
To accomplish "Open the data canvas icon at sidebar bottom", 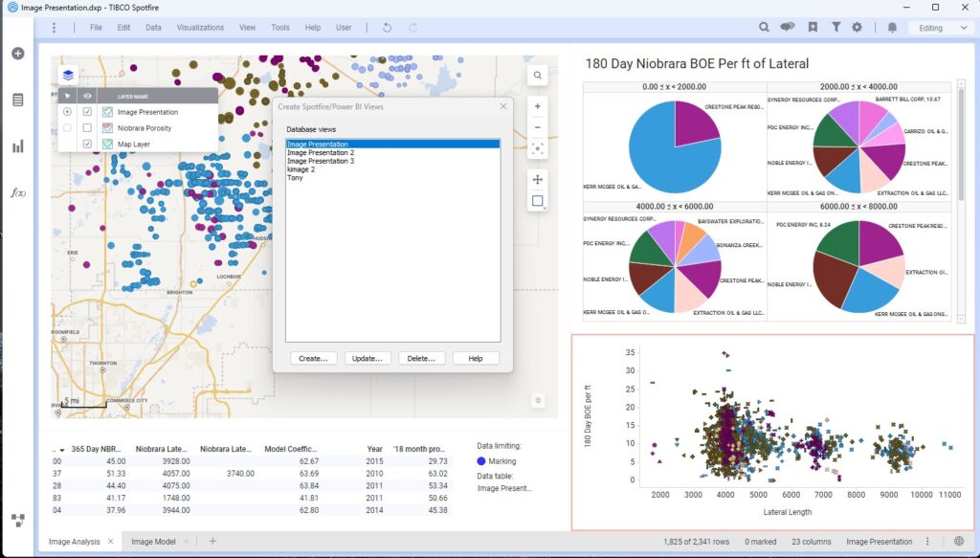I will pos(17,520).
